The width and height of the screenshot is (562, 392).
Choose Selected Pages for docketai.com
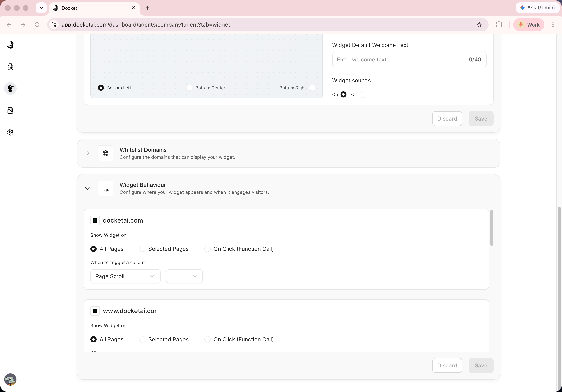[x=142, y=249]
